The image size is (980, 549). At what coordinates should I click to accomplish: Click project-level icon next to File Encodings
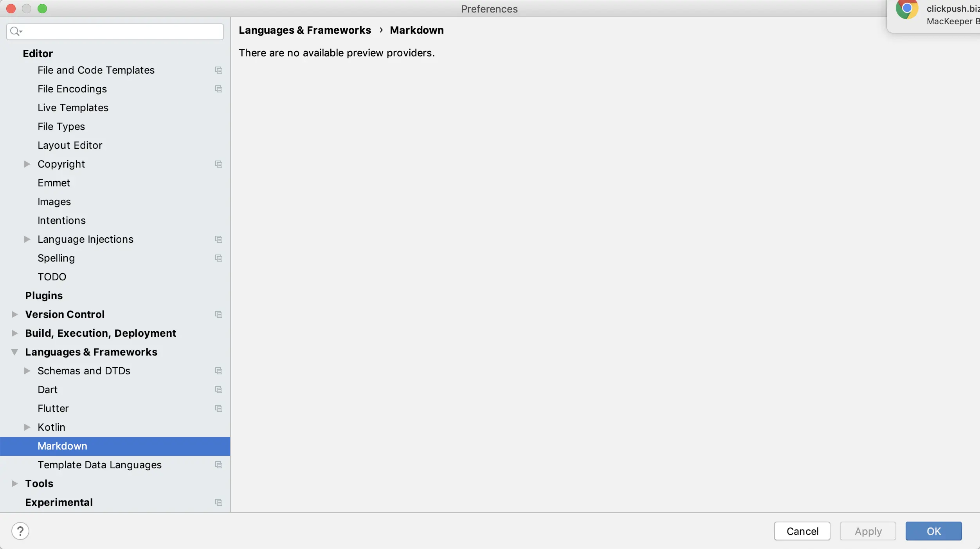point(219,89)
